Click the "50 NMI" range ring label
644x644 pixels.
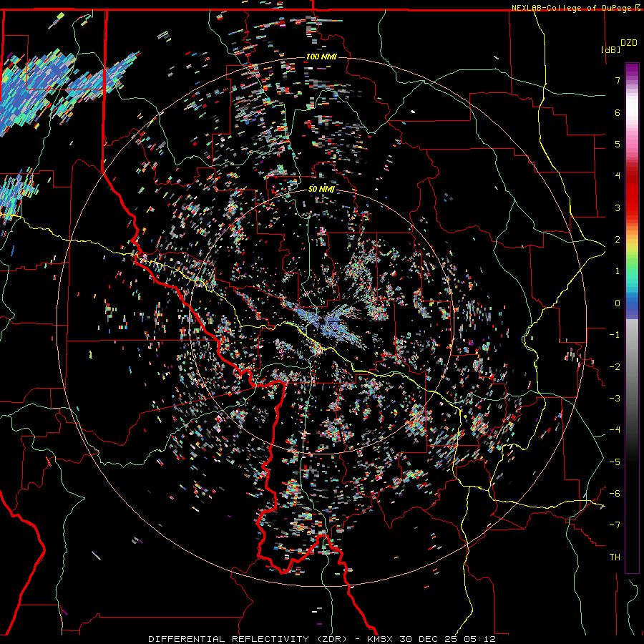pyautogui.click(x=321, y=189)
